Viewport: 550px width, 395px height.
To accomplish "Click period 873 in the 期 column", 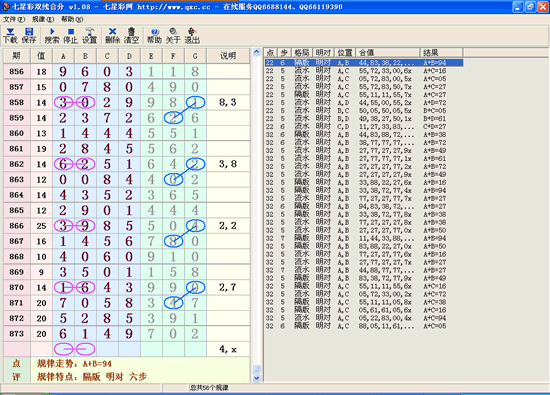I will (x=16, y=334).
